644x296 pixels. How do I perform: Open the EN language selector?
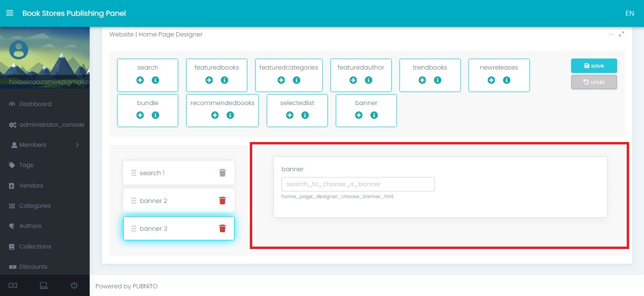point(630,13)
